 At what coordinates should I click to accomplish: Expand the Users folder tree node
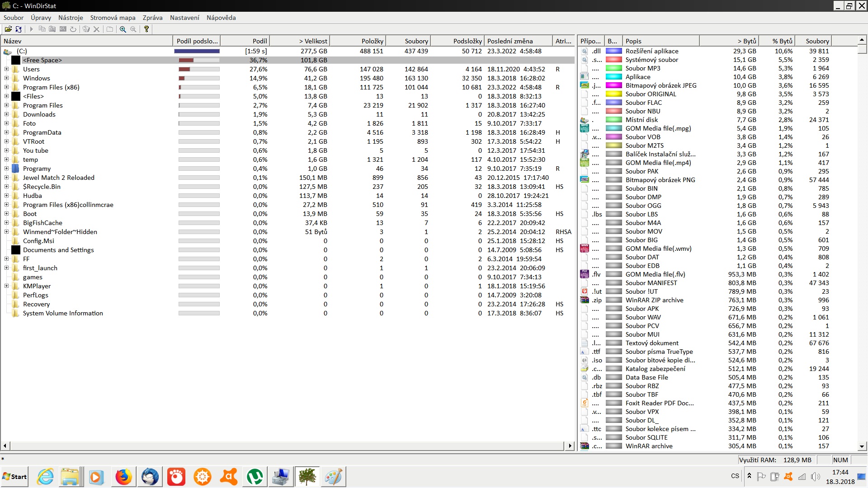pos(6,69)
